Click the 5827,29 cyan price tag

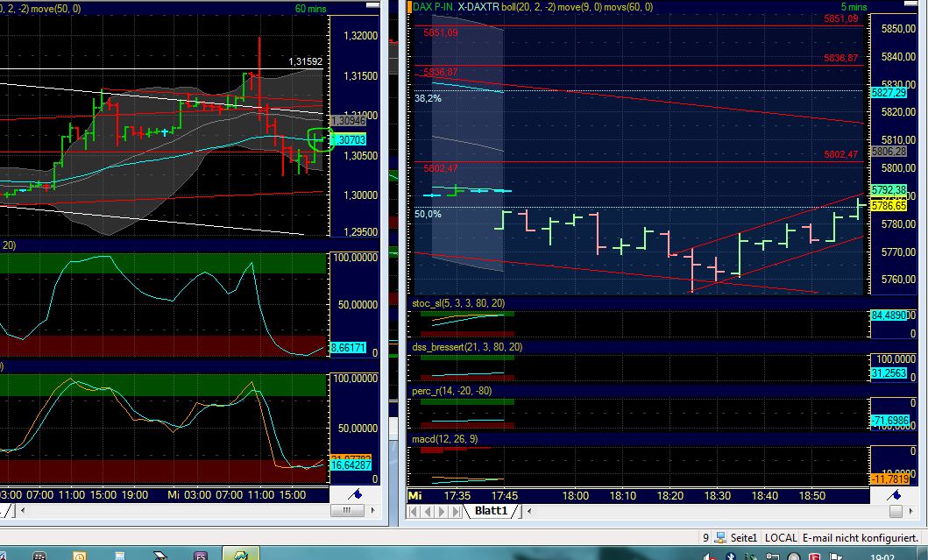pyautogui.click(x=889, y=93)
